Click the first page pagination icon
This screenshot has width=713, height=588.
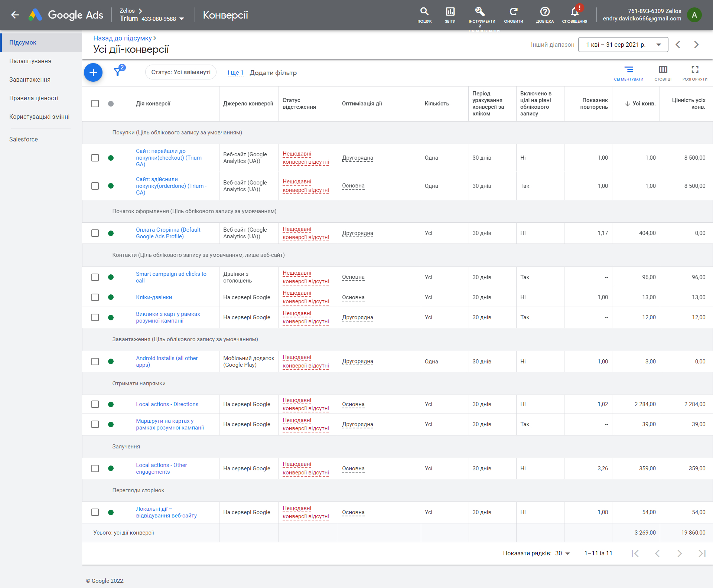click(635, 553)
